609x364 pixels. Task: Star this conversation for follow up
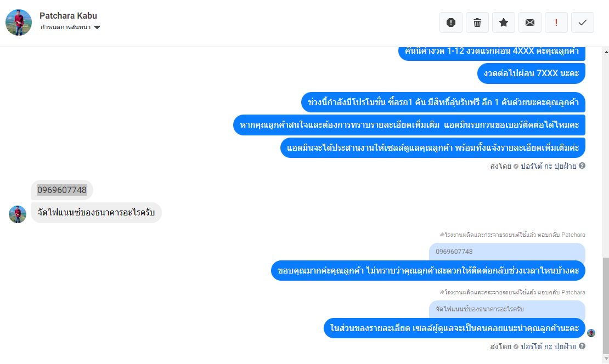pyautogui.click(x=504, y=22)
